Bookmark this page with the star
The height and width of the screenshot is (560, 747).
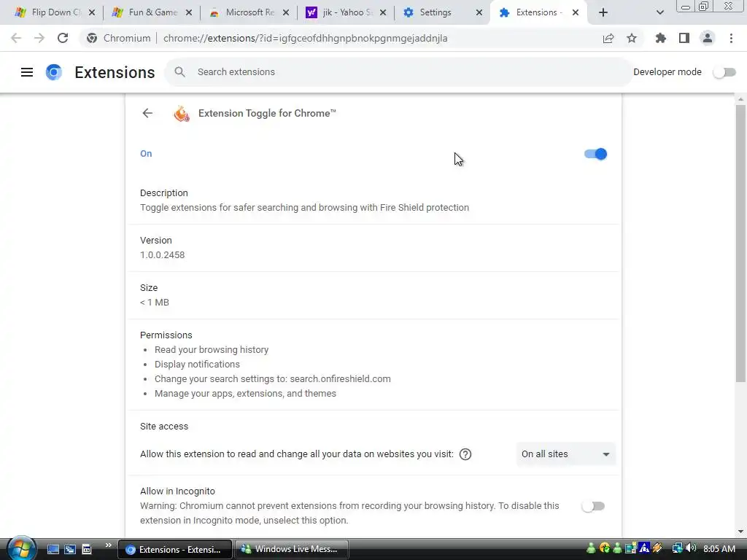[631, 38]
